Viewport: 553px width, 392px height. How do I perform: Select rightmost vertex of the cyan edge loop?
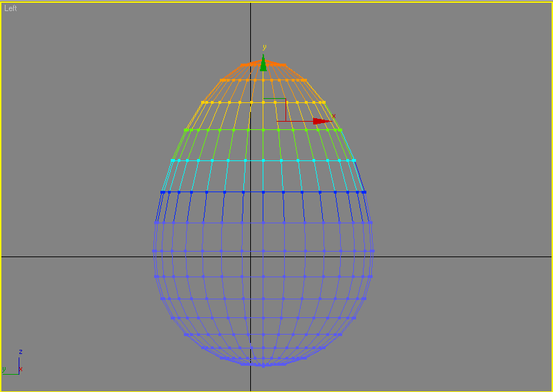[354, 160]
